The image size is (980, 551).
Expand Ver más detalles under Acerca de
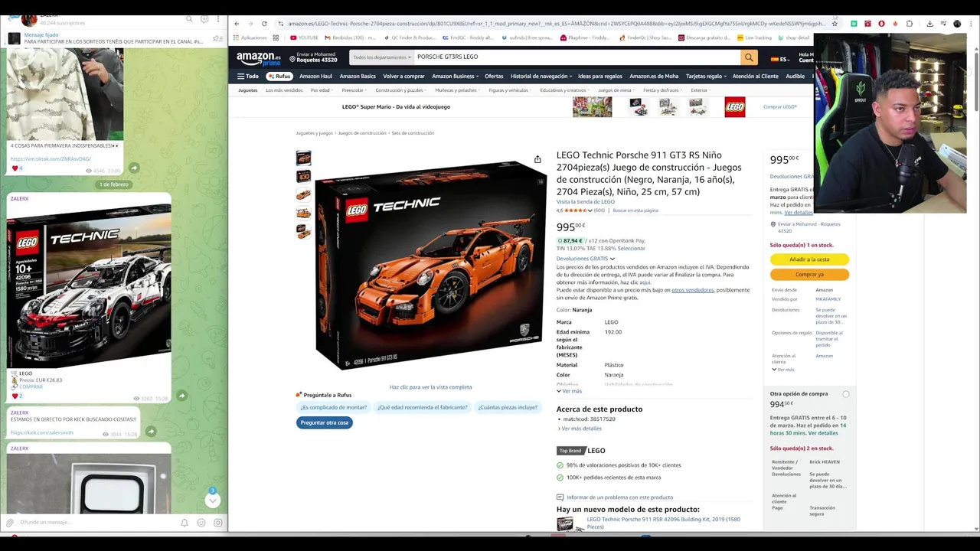pyautogui.click(x=579, y=429)
